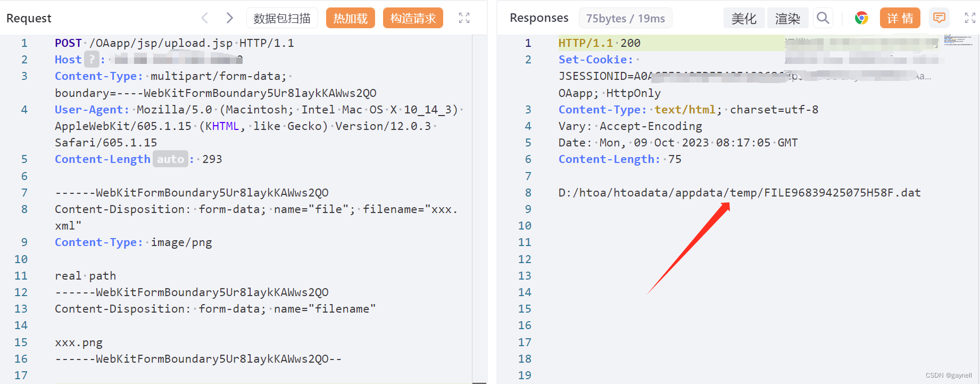
Task: Click the filename="xxx. text in request body
Action: [410, 209]
